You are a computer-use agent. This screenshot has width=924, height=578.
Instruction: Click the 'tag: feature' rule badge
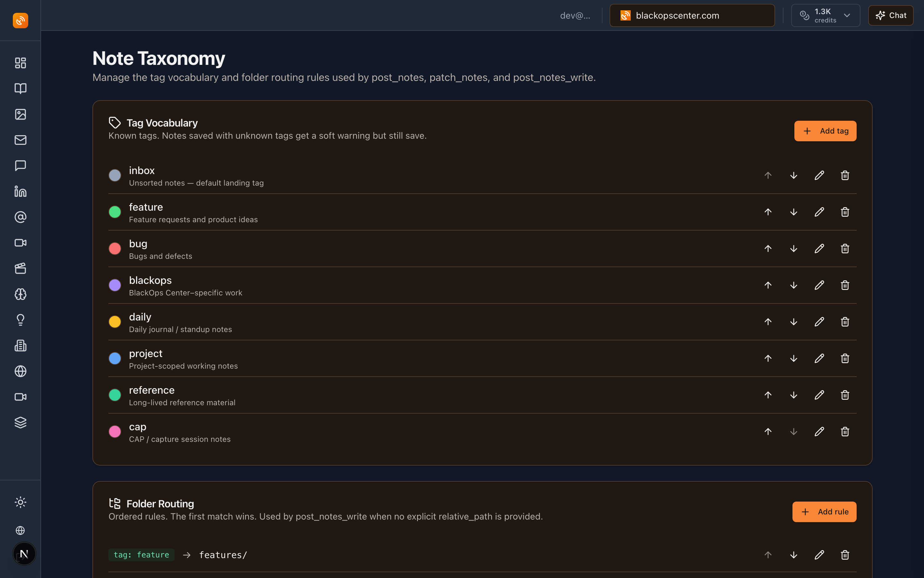(x=141, y=555)
